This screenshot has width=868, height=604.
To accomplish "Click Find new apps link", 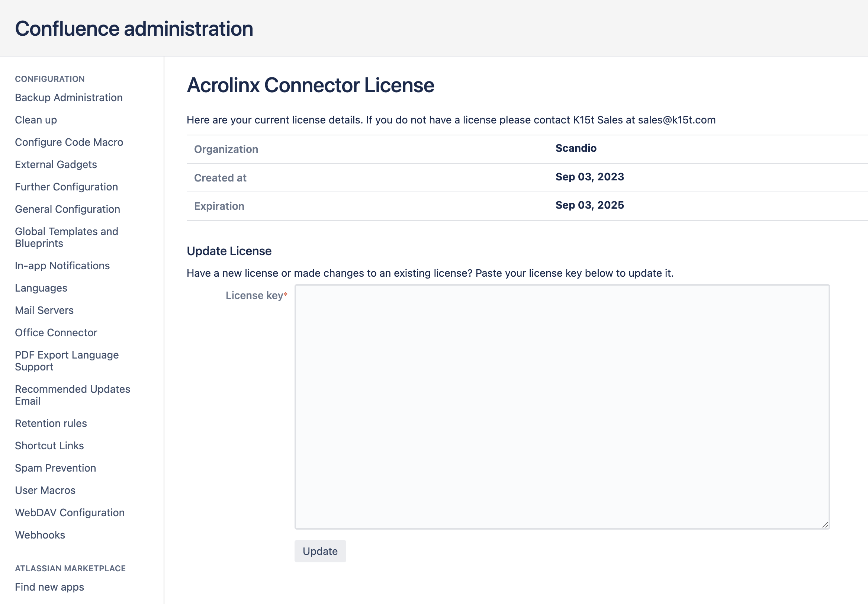I will pyautogui.click(x=49, y=587).
